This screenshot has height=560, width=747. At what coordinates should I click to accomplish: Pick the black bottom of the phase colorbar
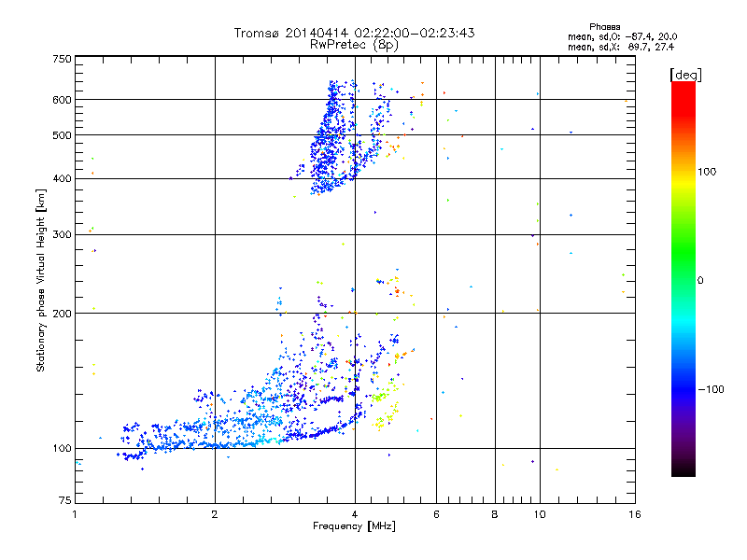(x=684, y=469)
